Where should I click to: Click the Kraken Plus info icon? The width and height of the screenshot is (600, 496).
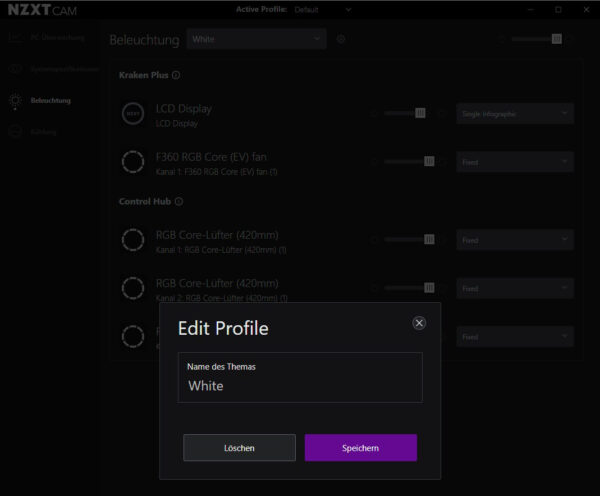pyautogui.click(x=176, y=75)
